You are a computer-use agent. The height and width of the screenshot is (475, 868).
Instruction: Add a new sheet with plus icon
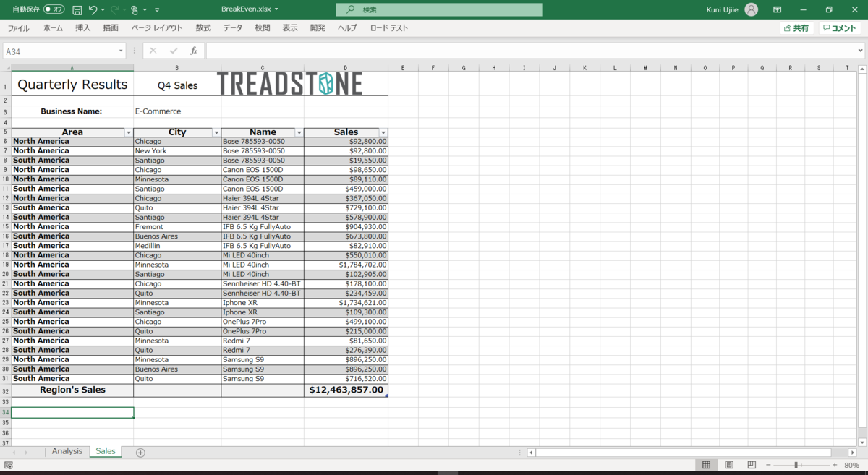(140, 453)
